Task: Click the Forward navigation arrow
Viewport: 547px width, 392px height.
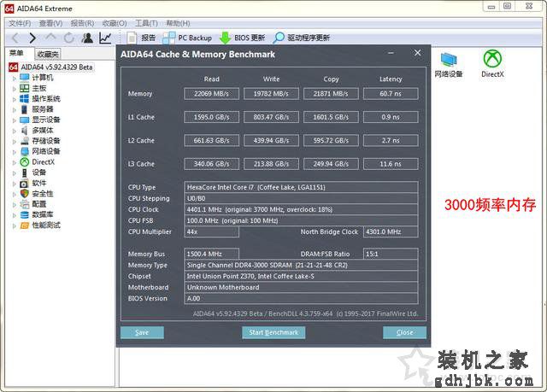Action: click(x=32, y=38)
